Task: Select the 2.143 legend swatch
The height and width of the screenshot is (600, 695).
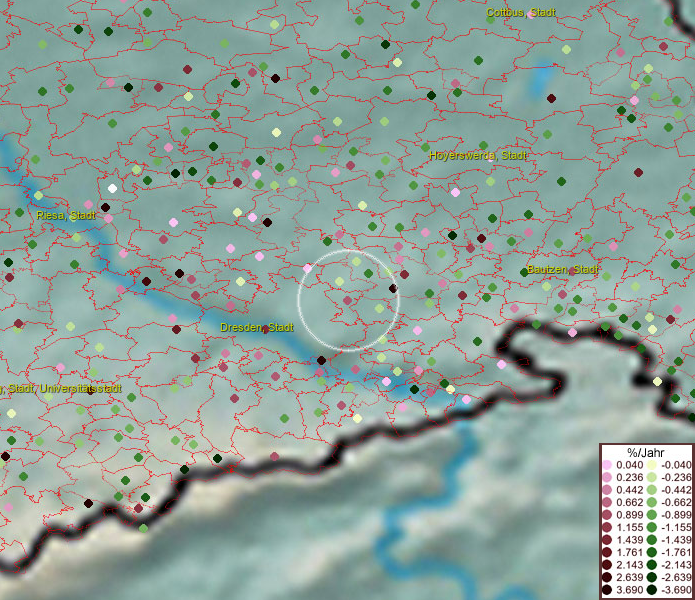Action: [x=607, y=565]
